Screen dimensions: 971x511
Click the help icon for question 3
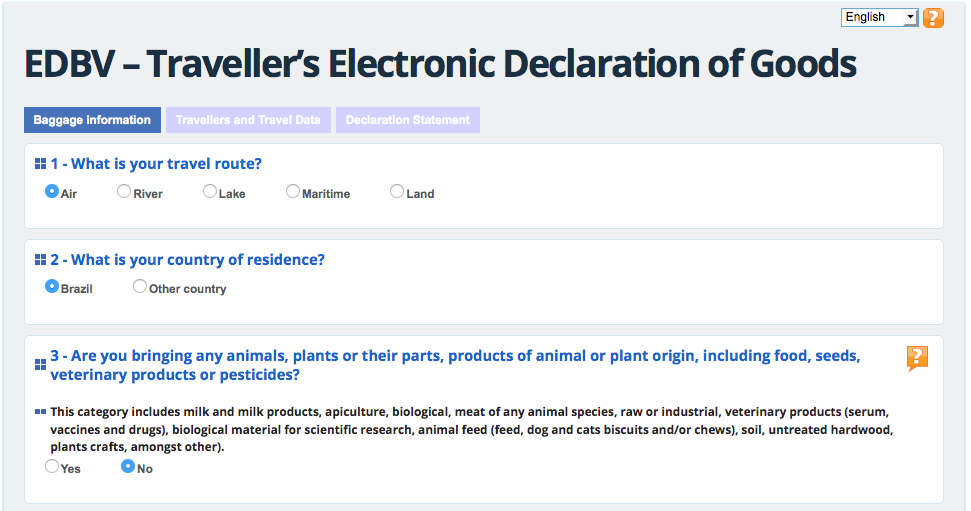(917, 358)
